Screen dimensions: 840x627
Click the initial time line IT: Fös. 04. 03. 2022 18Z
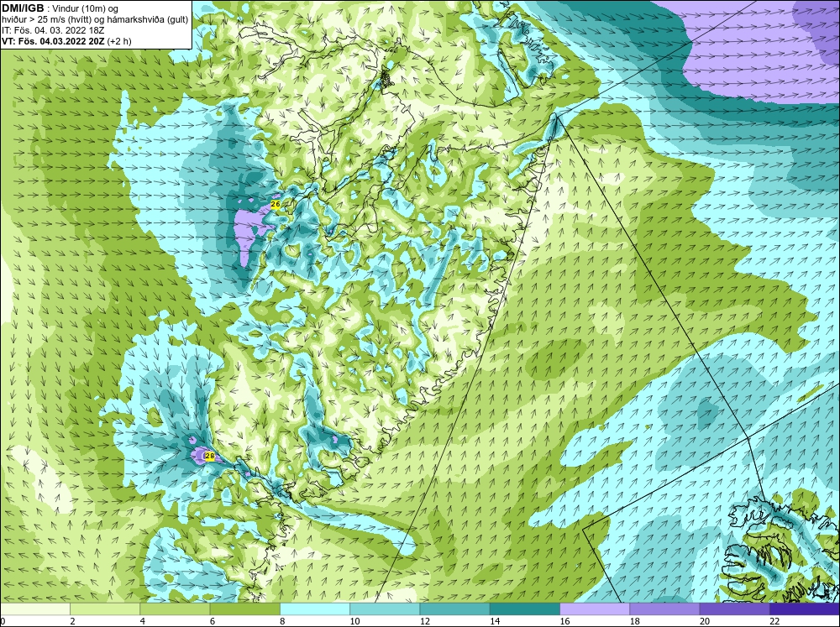tap(53, 30)
